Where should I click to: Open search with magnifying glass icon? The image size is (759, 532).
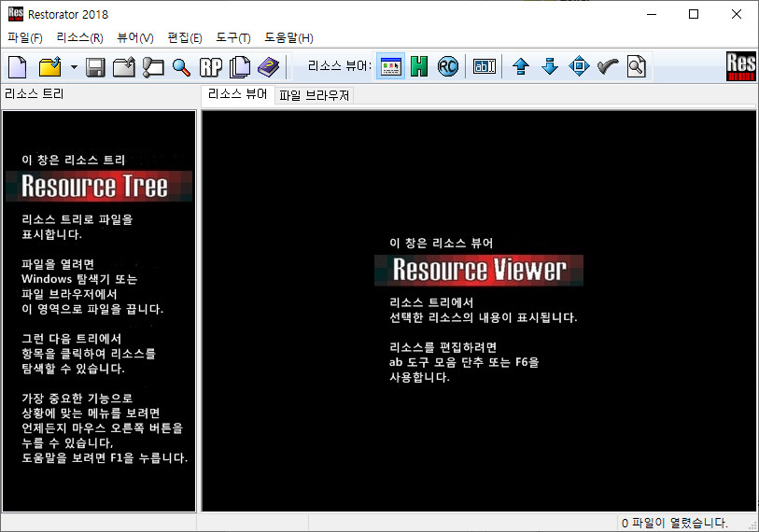[x=181, y=67]
